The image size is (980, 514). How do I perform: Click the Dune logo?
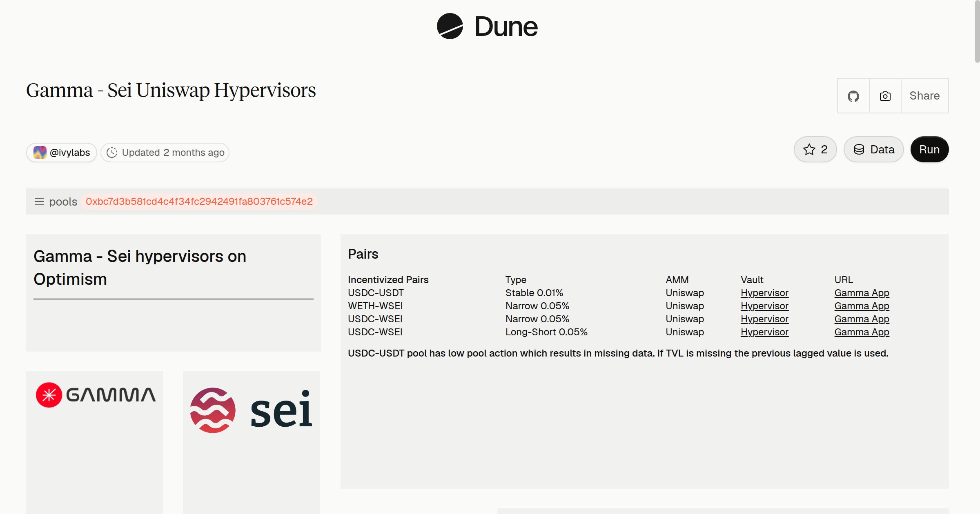tap(487, 27)
